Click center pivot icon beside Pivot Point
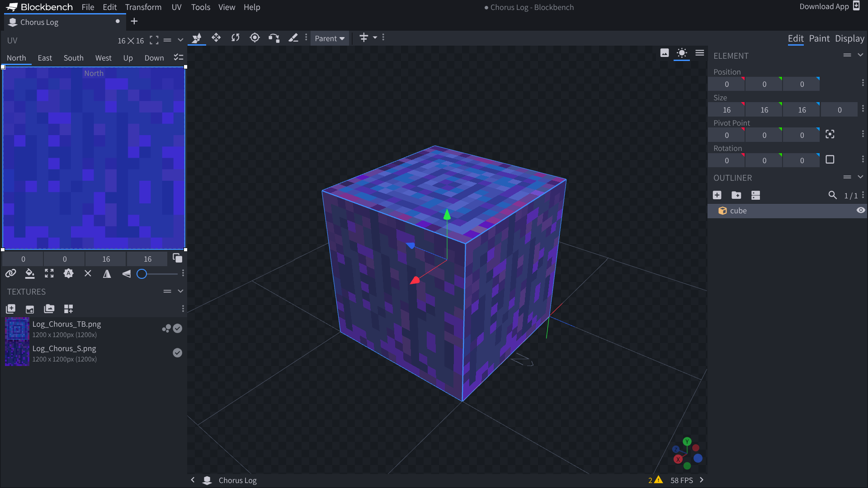868x488 pixels. [830, 135]
